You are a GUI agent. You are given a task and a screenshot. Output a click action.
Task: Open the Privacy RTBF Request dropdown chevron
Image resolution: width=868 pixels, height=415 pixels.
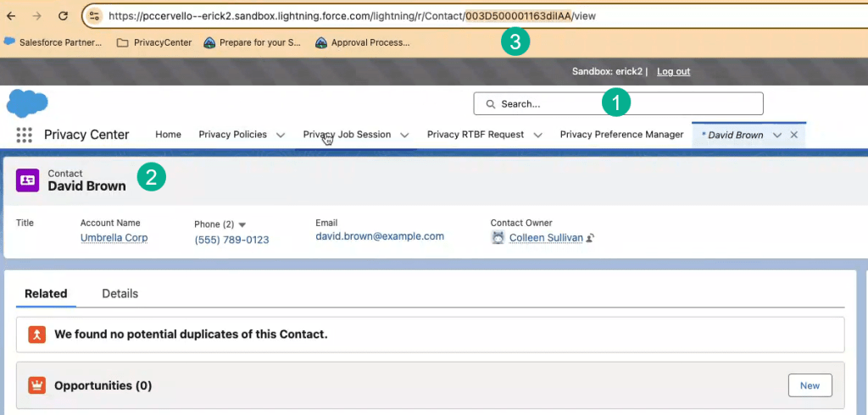(x=537, y=135)
